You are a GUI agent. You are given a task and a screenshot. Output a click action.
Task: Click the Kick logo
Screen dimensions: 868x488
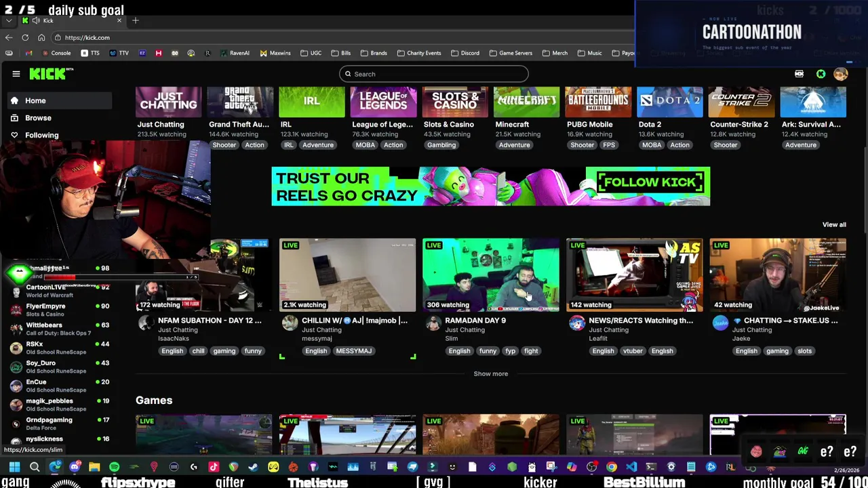pyautogui.click(x=51, y=74)
